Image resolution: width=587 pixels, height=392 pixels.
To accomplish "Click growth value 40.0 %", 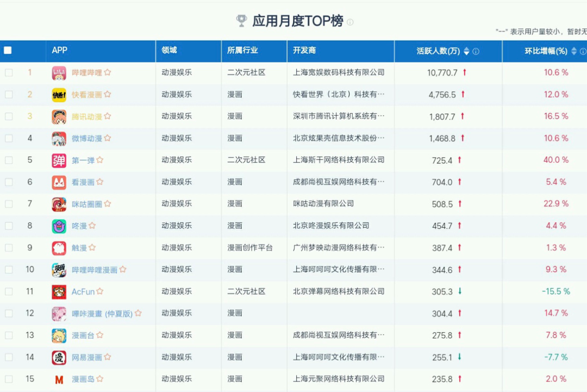I will pos(556,160).
